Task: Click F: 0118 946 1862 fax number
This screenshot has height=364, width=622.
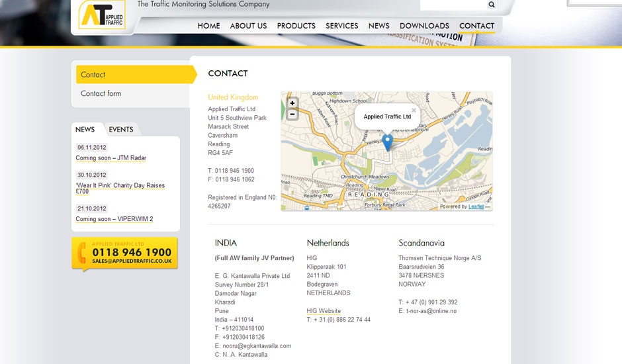Action: click(232, 179)
